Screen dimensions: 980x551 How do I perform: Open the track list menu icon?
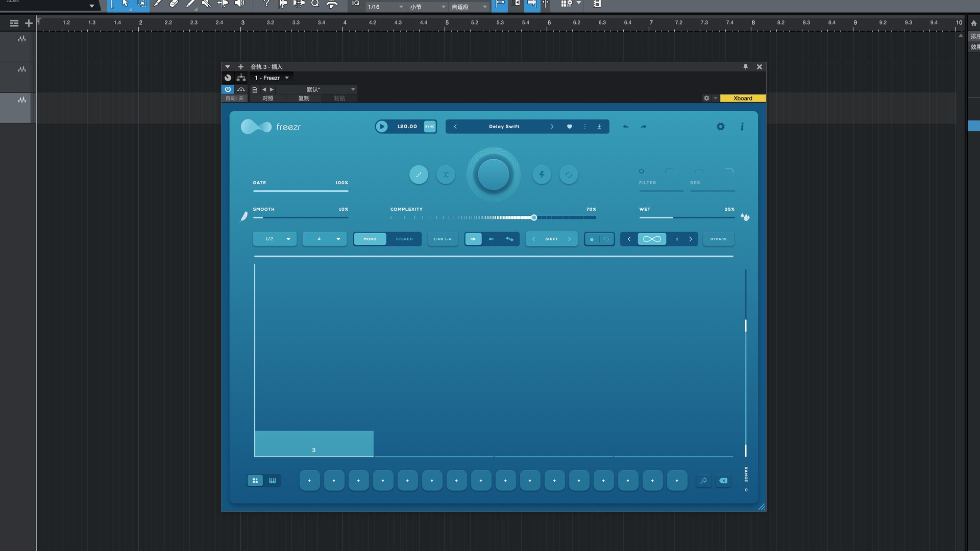point(14,23)
